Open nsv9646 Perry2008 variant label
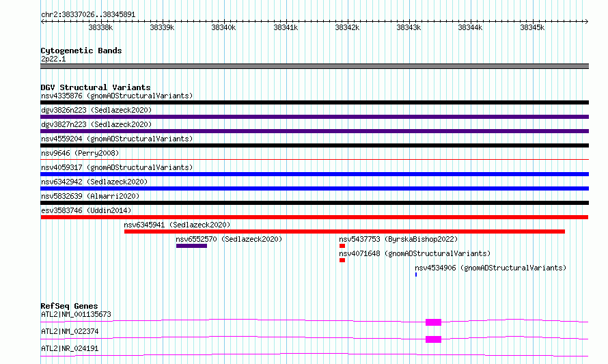 tap(80, 153)
